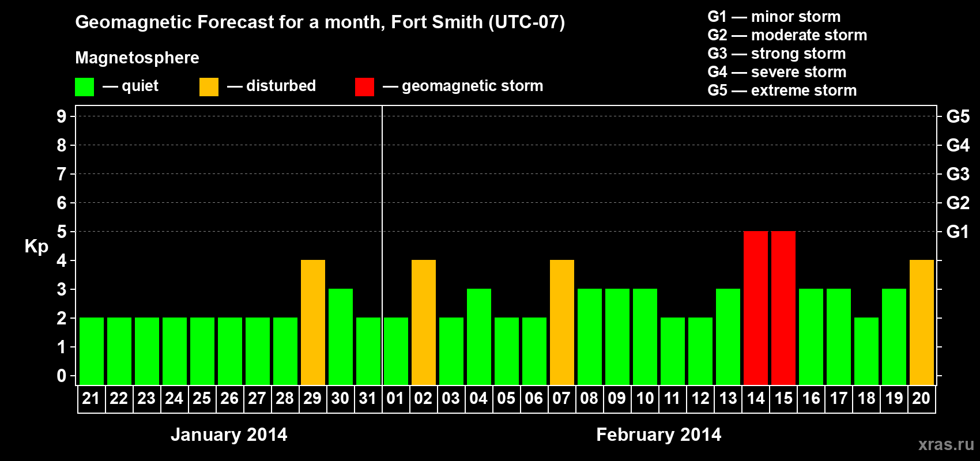
Task: Select the red bar for February 14
Action: [756, 308]
